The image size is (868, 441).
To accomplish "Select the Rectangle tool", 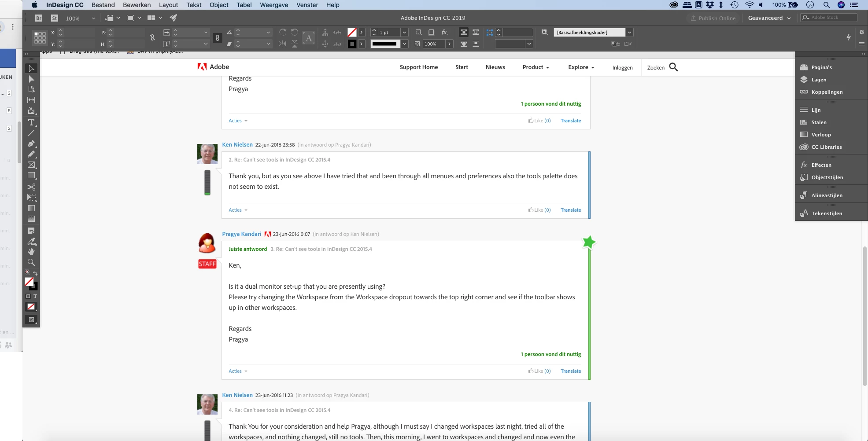I will 31,176.
